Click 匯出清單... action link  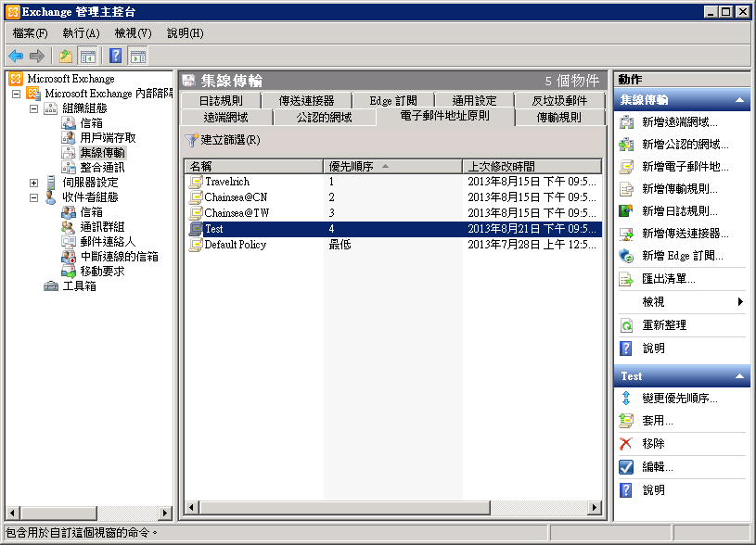669,279
